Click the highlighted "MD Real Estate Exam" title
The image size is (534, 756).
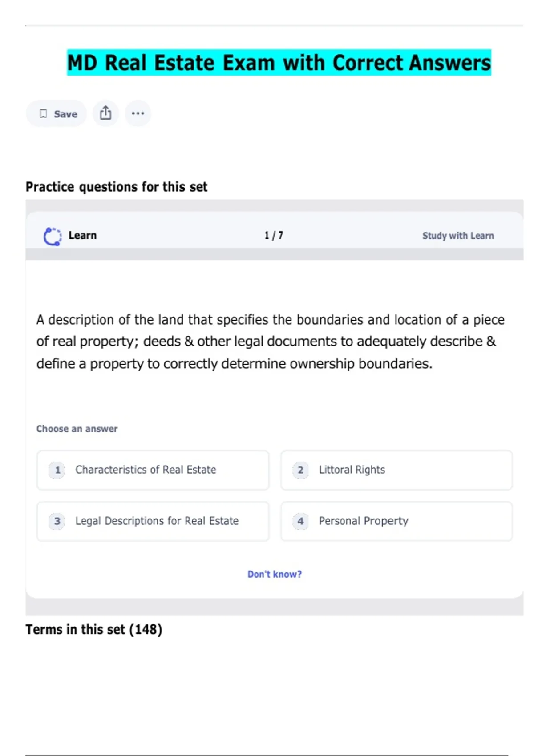[x=279, y=63]
